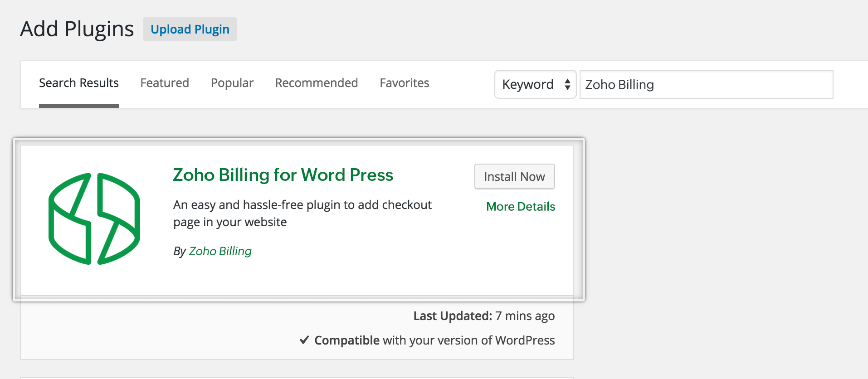This screenshot has width=868, height=379.
Task: Click Install Now for Zoho Billing plugin
Action: [515, 176]
